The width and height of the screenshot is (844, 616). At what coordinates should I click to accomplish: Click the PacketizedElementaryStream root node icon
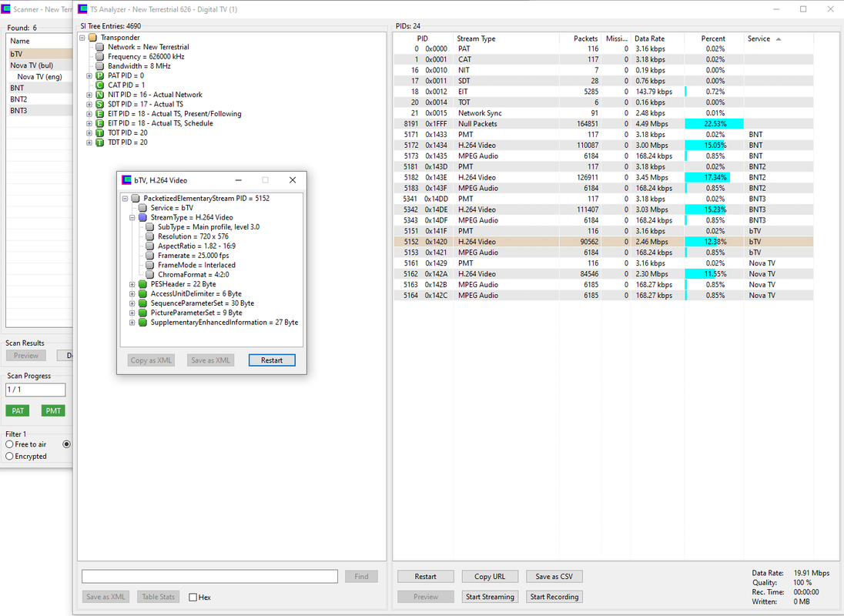pos(136,199)
